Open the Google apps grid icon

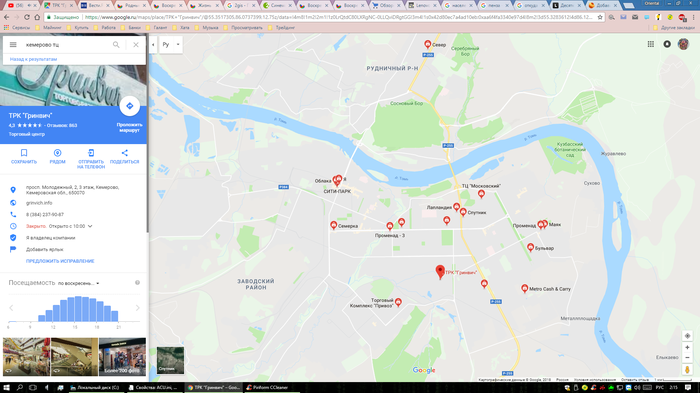[651, 44]
